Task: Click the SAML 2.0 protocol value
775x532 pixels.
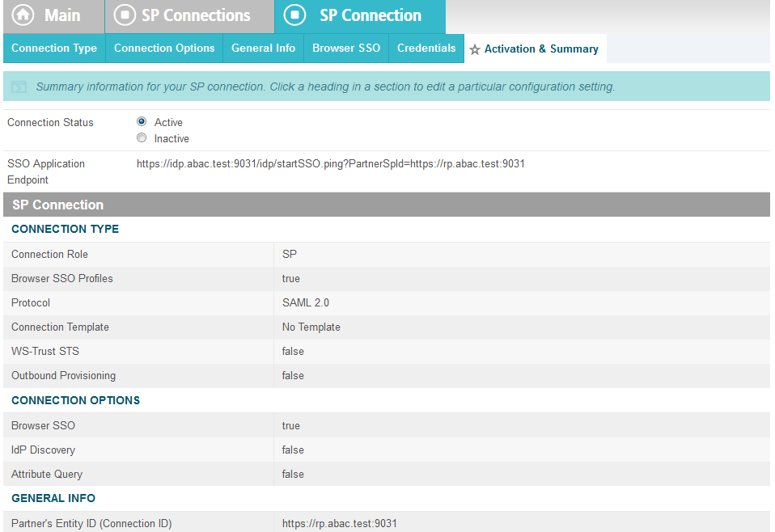Action: tap(306, 303)
